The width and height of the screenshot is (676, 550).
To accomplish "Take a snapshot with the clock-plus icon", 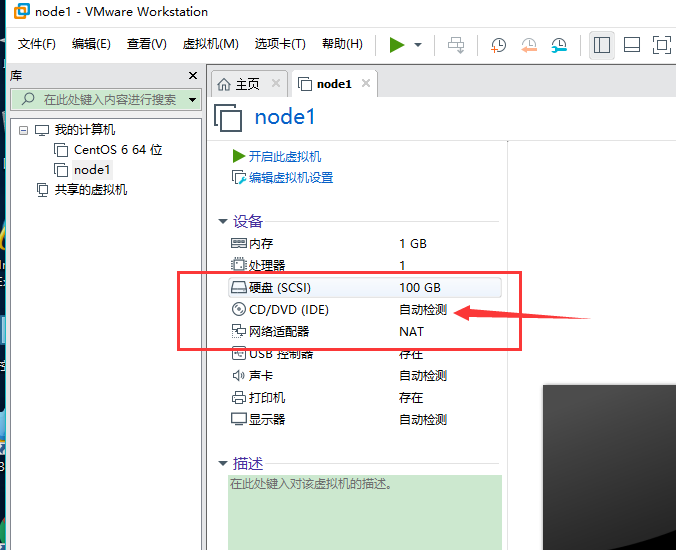I will point(498,45).
